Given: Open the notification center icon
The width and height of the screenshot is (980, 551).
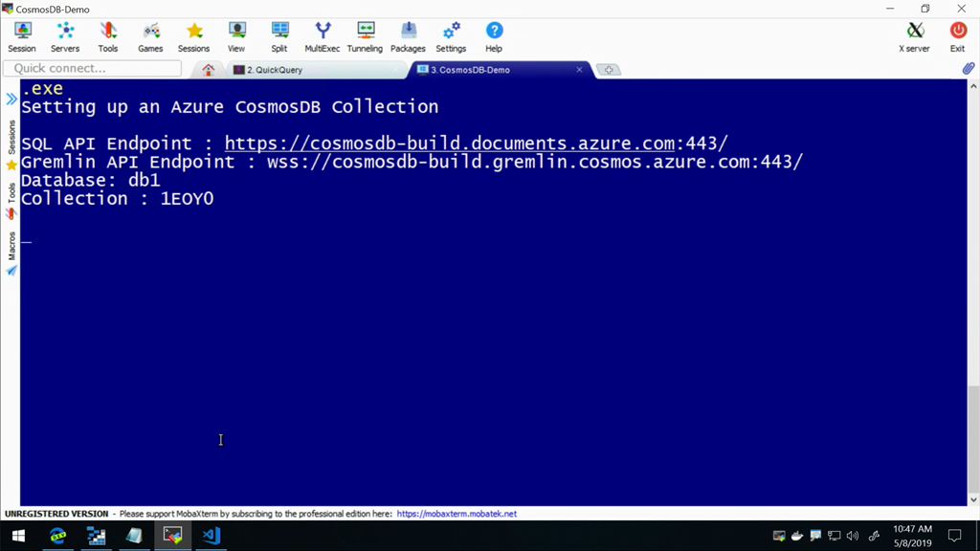Looking at the screenshot, I should (954, 536).
